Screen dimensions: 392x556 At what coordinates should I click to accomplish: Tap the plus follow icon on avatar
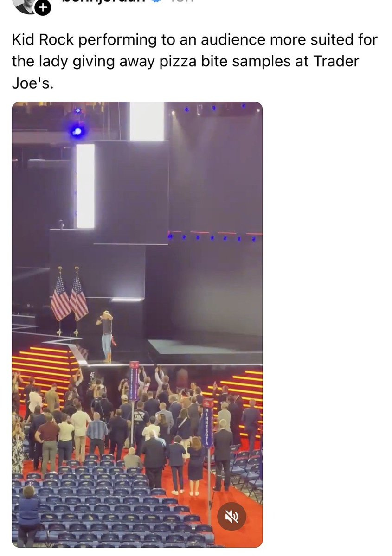pos(43,7)
